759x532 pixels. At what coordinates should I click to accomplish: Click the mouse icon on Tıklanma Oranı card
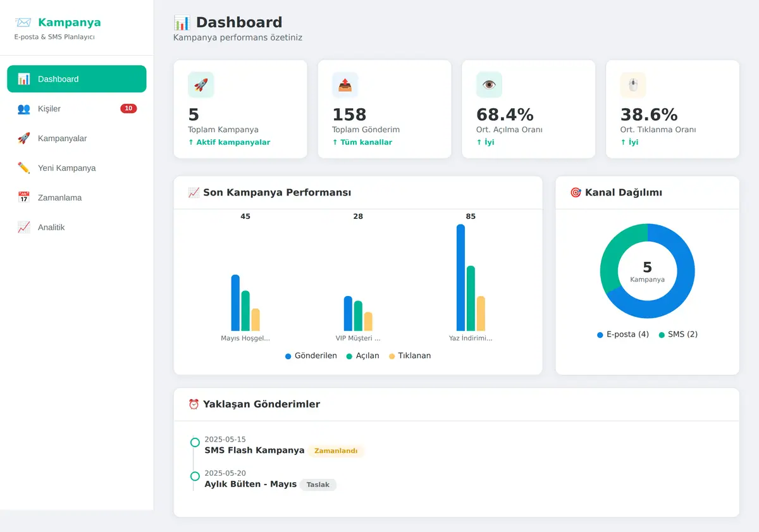pos(634,85)
